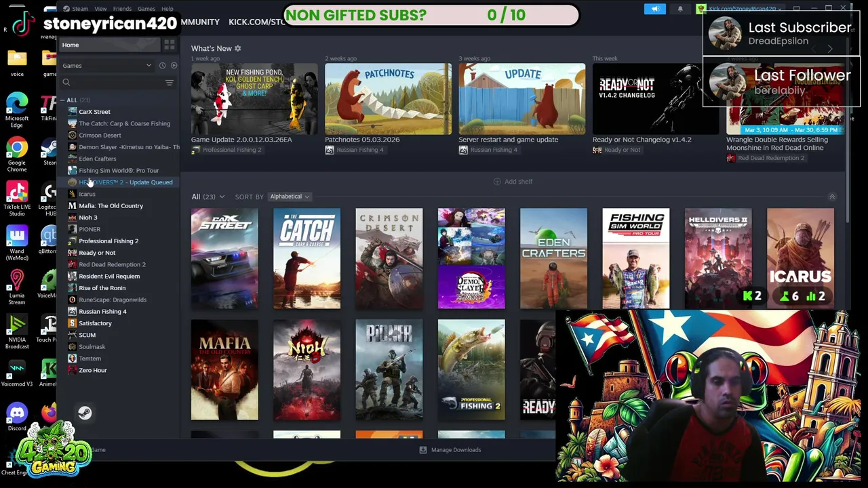Click Add shelf button

click(513, 182)
